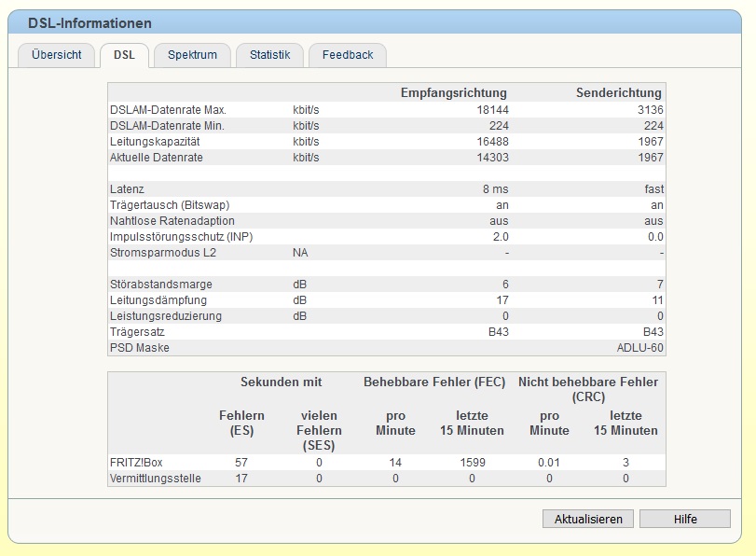Click the PSD Maske value ADLU-60
The image size is (756, 556).
tap(639, 348)
